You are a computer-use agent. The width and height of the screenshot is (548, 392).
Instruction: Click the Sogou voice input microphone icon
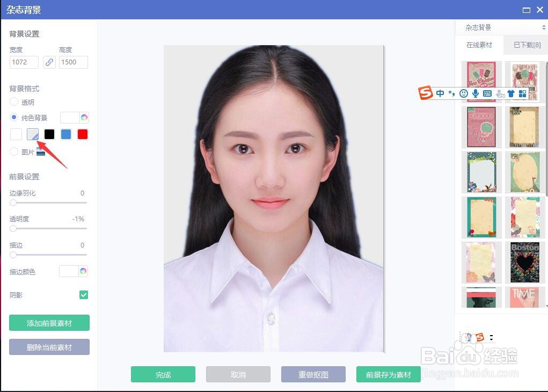click(x=475, y=93)
